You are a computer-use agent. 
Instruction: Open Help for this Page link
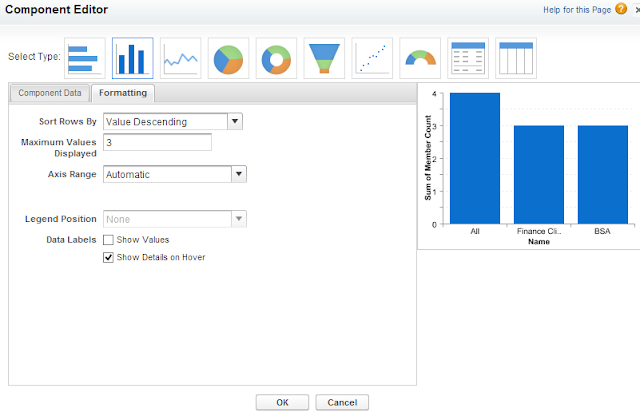(x=577, y=10)
